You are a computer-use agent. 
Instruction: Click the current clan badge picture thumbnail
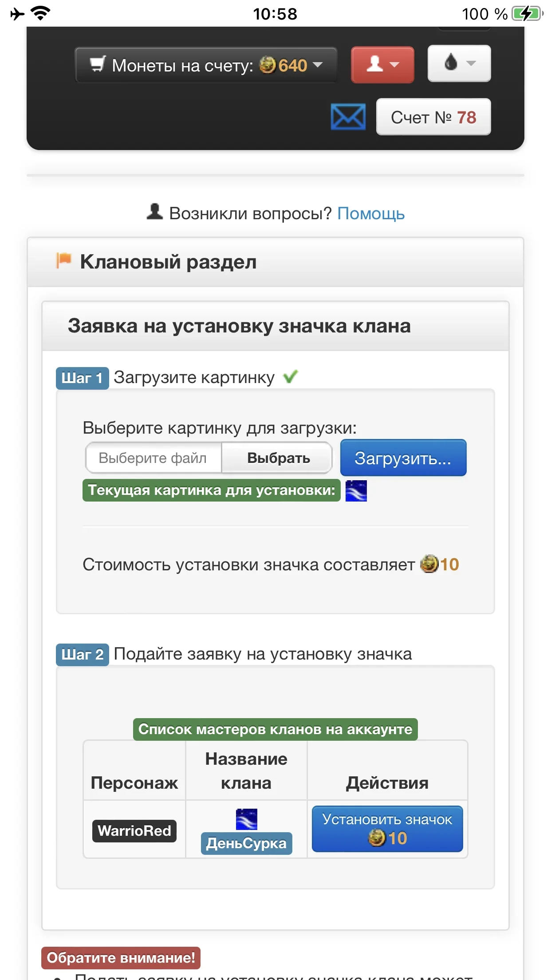pos(356,491)
